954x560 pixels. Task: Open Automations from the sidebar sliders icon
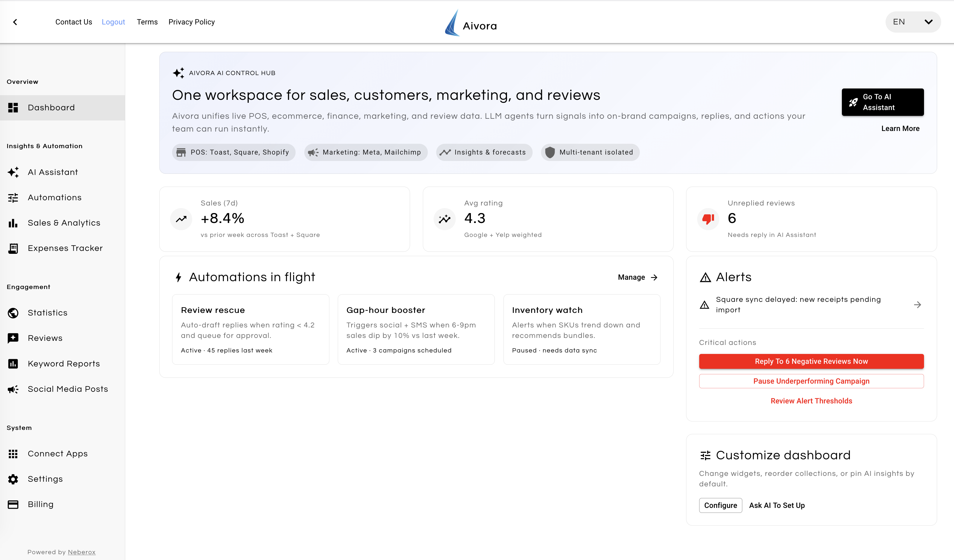click(13, 198)
